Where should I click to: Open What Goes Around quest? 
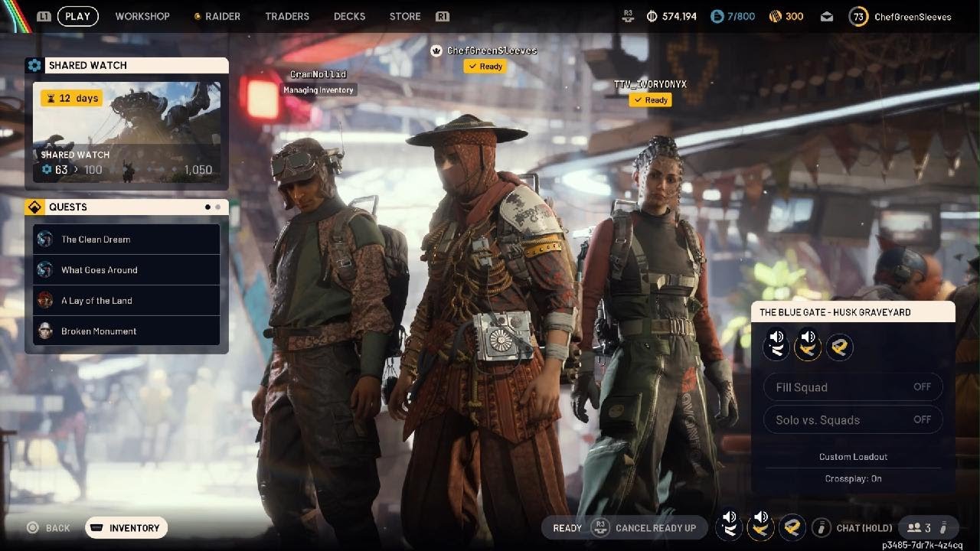click(x=127, y=269)
